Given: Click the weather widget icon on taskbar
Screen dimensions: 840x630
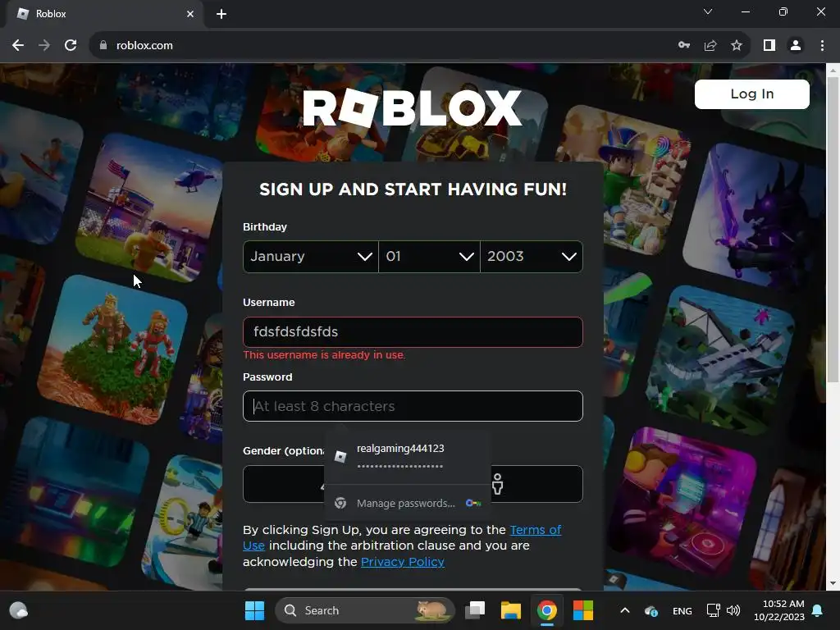Looking at the screenshot, I should pyautogui.click(x=18, y=610).
